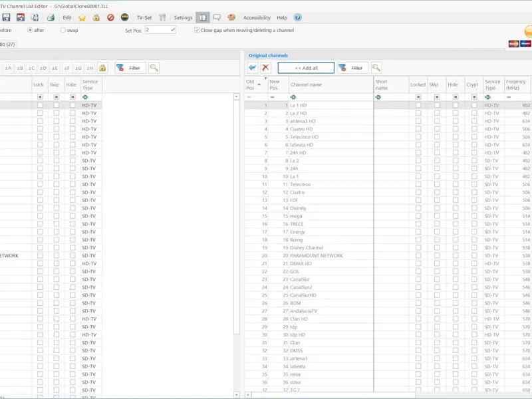
Task: Toggle the ±B favorites list button
Action: [20, 68]
